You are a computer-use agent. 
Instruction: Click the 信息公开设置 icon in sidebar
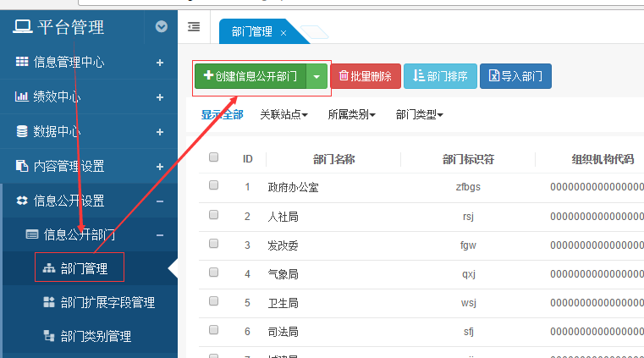click(x=22, y=201)
